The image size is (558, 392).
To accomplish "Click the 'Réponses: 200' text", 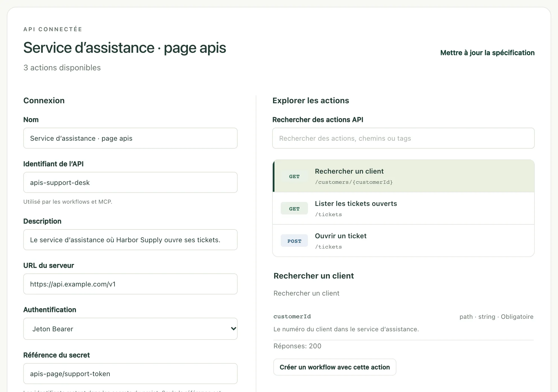I will (297, 346).
